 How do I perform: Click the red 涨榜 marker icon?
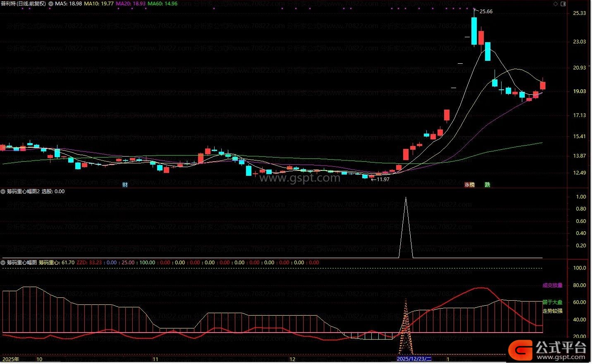(469, 185)
